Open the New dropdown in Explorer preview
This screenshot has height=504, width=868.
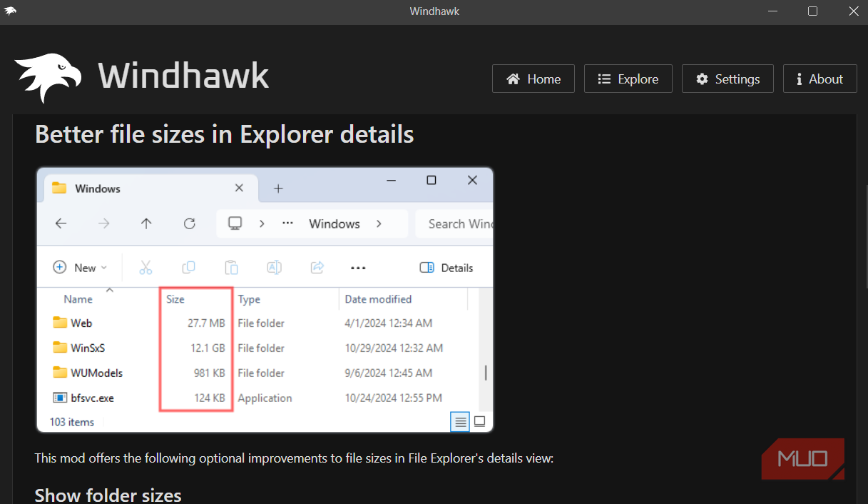tap(80, 268)
